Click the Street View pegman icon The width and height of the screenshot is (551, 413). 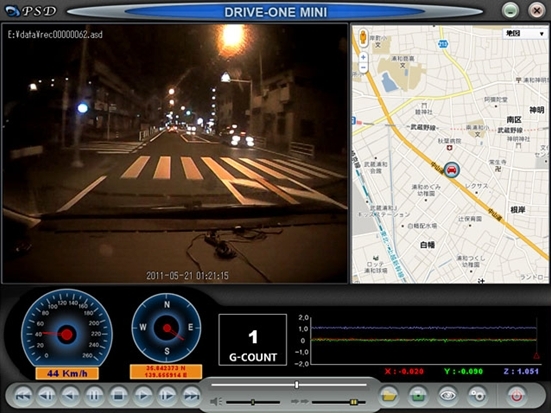363,37
